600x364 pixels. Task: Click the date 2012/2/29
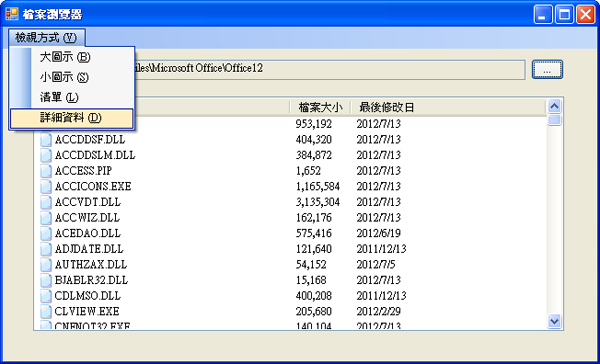click(379, 312)
